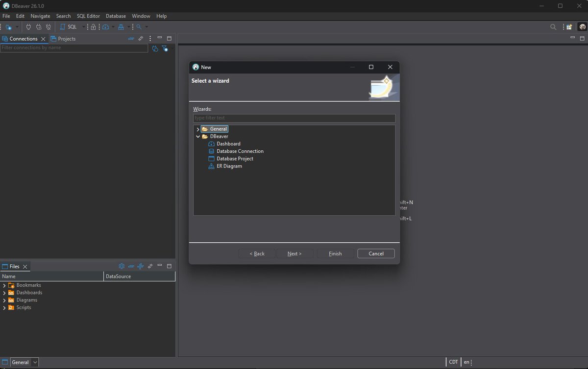The width and height of the screenshot is (588, 369).
Task: Click the Cancel button in wizard
Action: [376, 254]
